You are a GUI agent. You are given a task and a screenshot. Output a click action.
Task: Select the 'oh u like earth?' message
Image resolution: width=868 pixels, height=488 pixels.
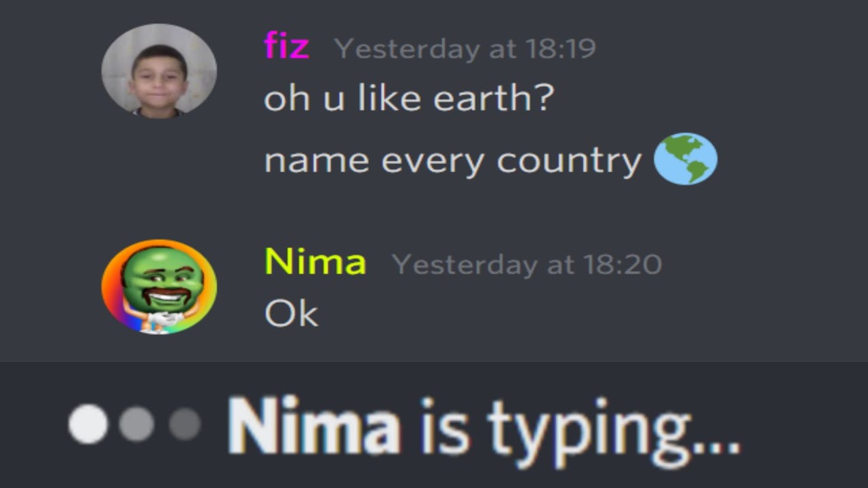pos(409,98)
